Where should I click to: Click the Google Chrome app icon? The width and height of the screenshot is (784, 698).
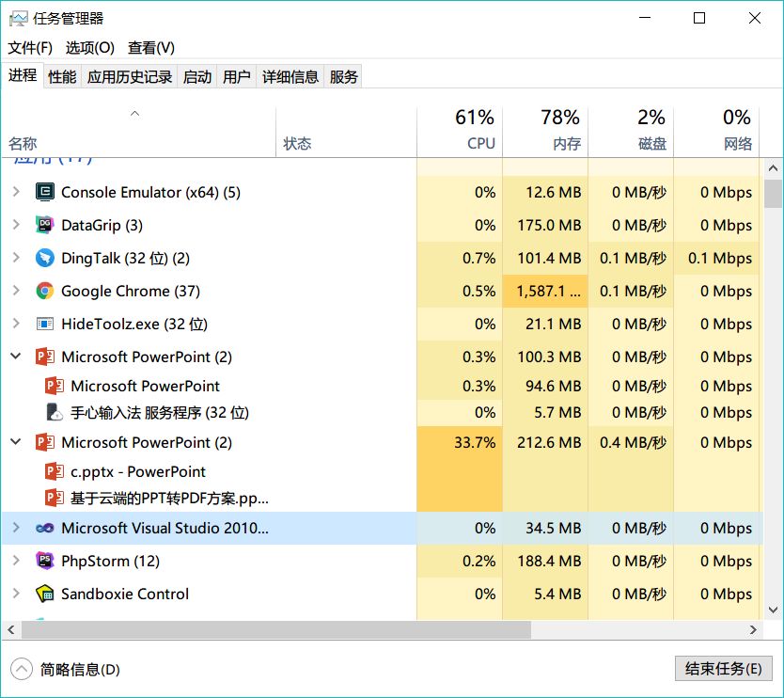pos(45,291)
